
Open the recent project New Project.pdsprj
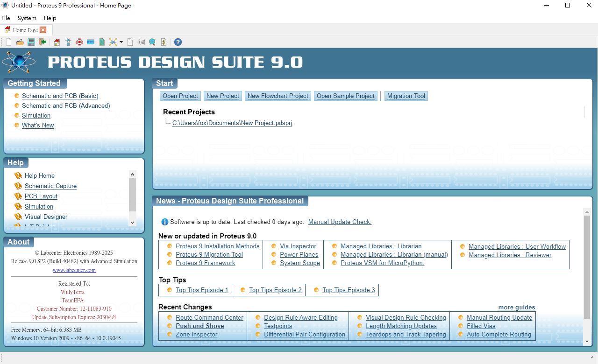coord(232,123)
